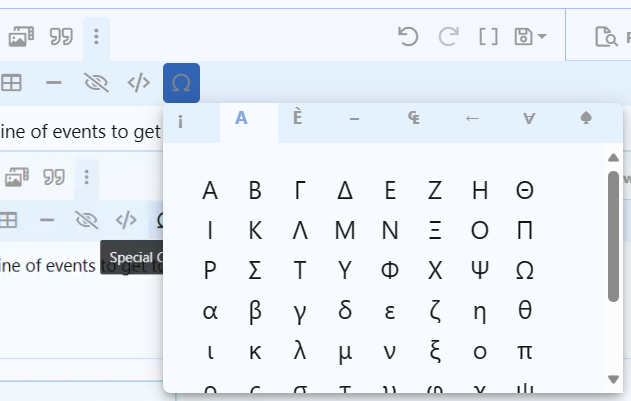Insert horizontal line using top toolbar
The image size is (631, 401).
(x=54, y=82)
